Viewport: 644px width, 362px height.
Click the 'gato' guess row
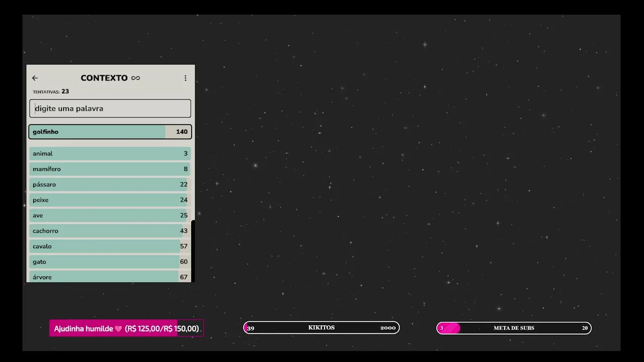tap(110, 262)
